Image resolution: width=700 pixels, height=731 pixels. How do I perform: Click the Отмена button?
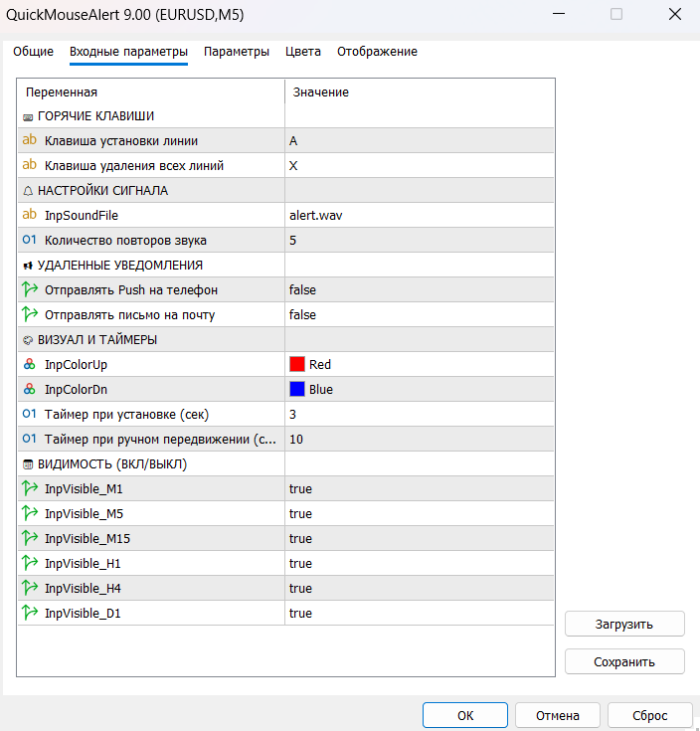[x=558, y=715]
